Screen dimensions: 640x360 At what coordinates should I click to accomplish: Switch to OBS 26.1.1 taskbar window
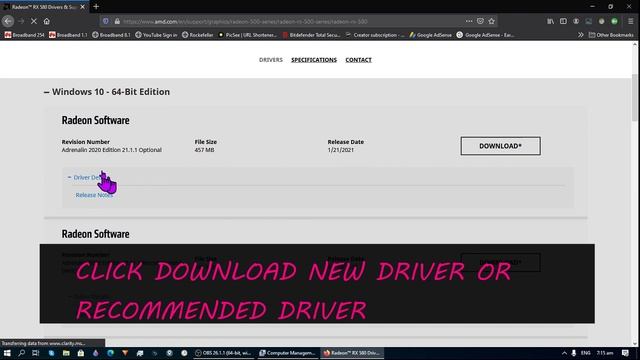224,353
